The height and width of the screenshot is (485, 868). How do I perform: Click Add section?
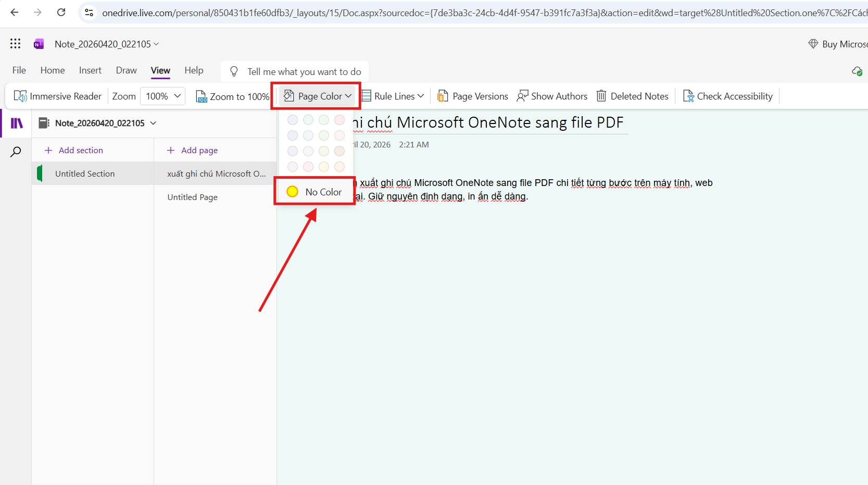tap(74, 150)
